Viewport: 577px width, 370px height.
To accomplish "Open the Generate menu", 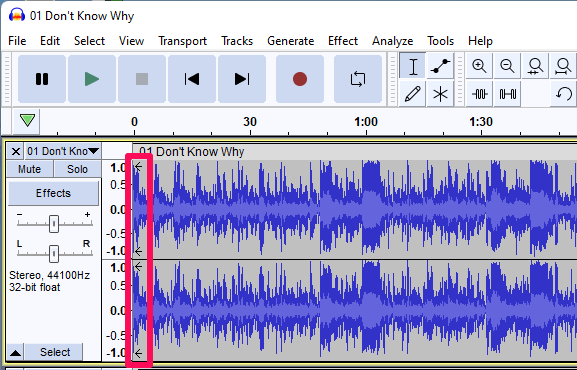I will coord(291,41).
